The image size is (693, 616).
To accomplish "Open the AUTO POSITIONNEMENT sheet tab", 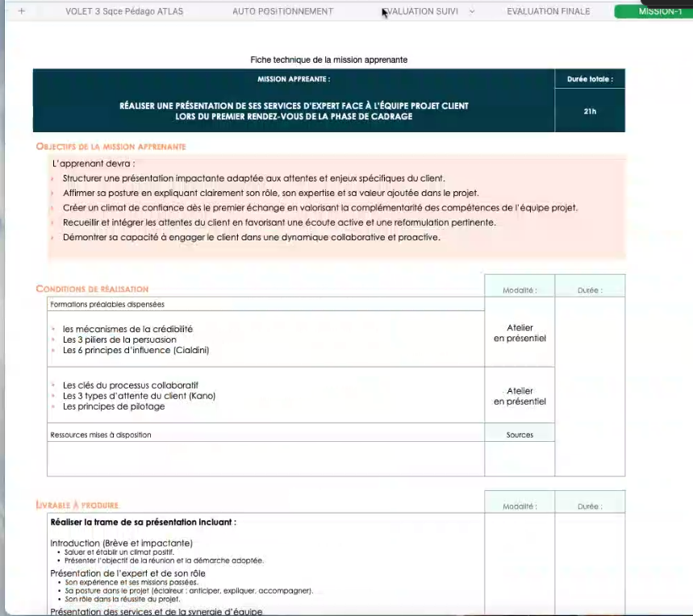I will click(x=282, y=11).
